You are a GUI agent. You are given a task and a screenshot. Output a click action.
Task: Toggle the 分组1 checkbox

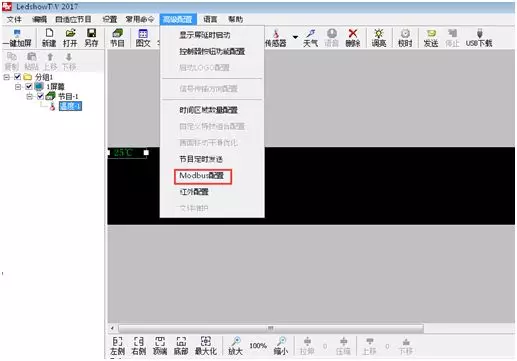(17, 77)
